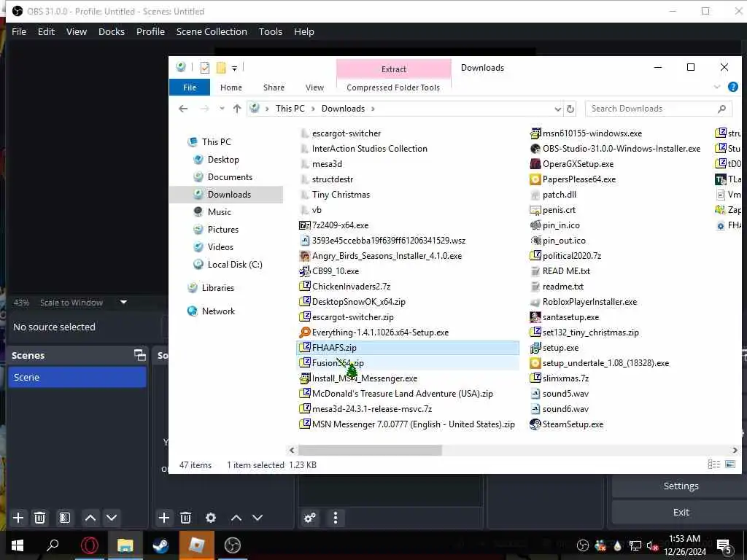This screenshot has width=747, height=560.
Task: Click New Folder icon in quick access toolbar
Action: [221, 68]
